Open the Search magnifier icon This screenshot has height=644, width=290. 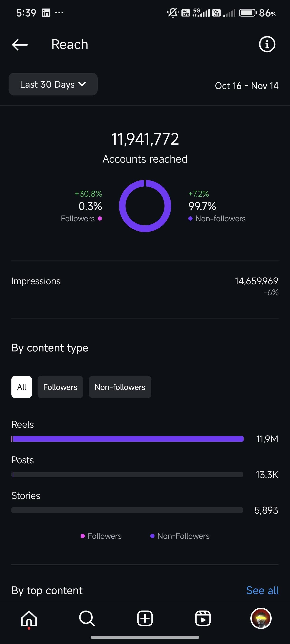(x=87, y=619)
